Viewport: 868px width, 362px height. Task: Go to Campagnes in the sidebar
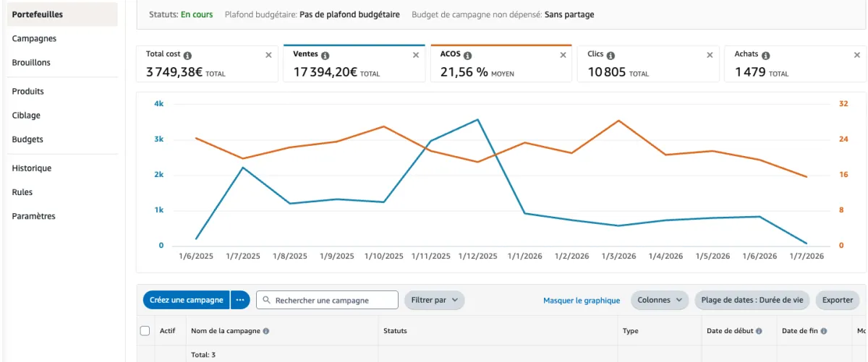34,39
